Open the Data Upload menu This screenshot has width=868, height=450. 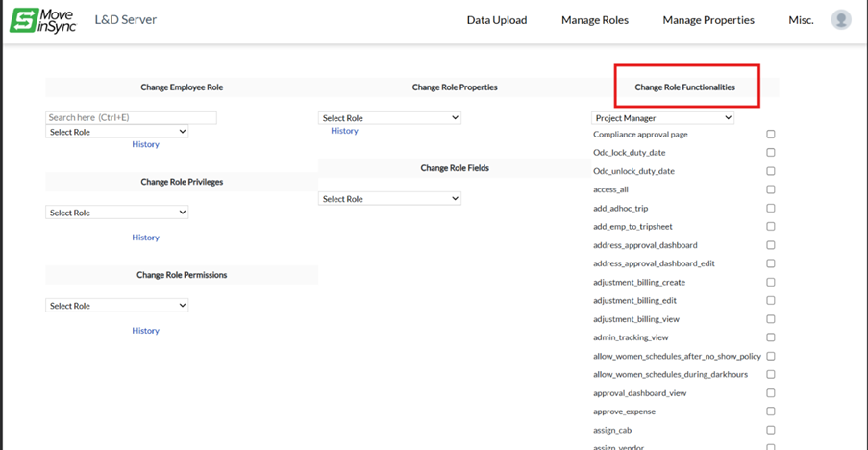(497, 20)
